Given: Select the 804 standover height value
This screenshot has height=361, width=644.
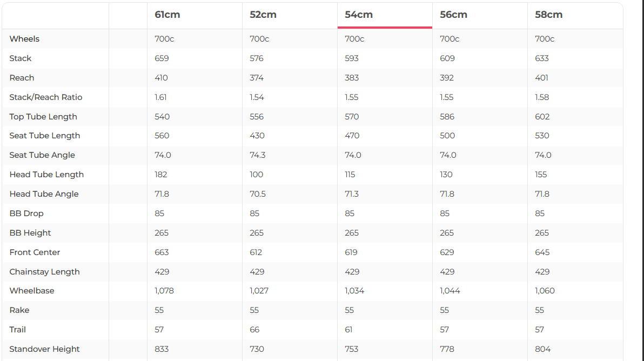Looking at the screenshot, I should click(542, 349).
